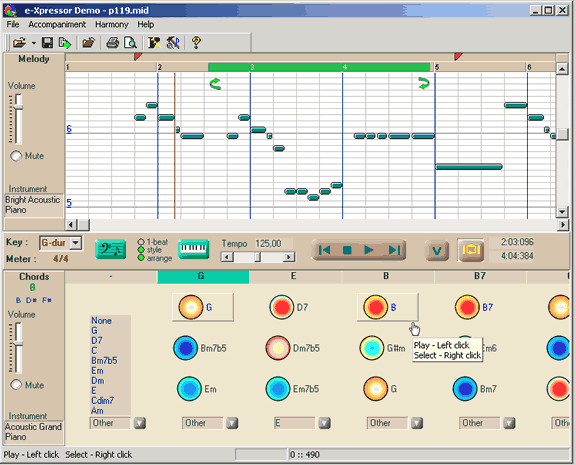Click piano roll scroll right arrow
576x465 pixels.
[562, 224]
